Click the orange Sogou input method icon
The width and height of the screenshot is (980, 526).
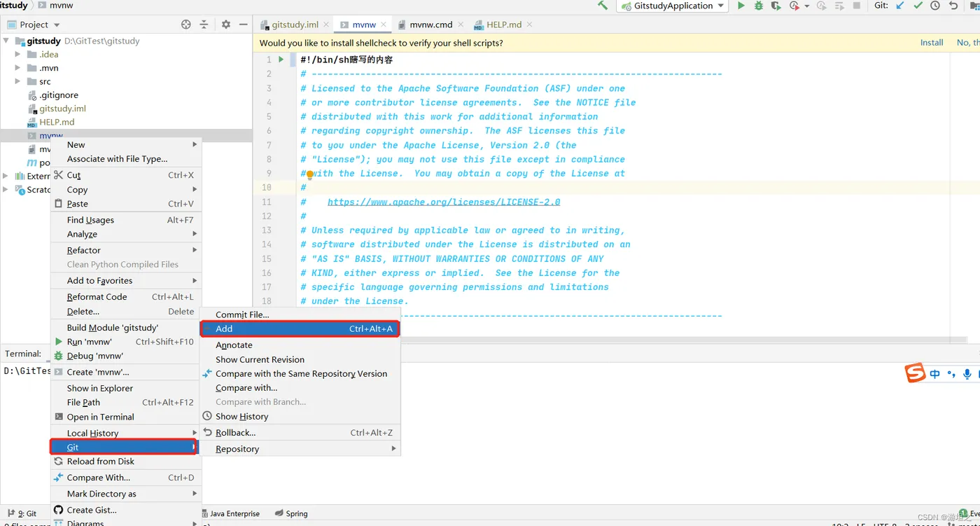[916, 373]
